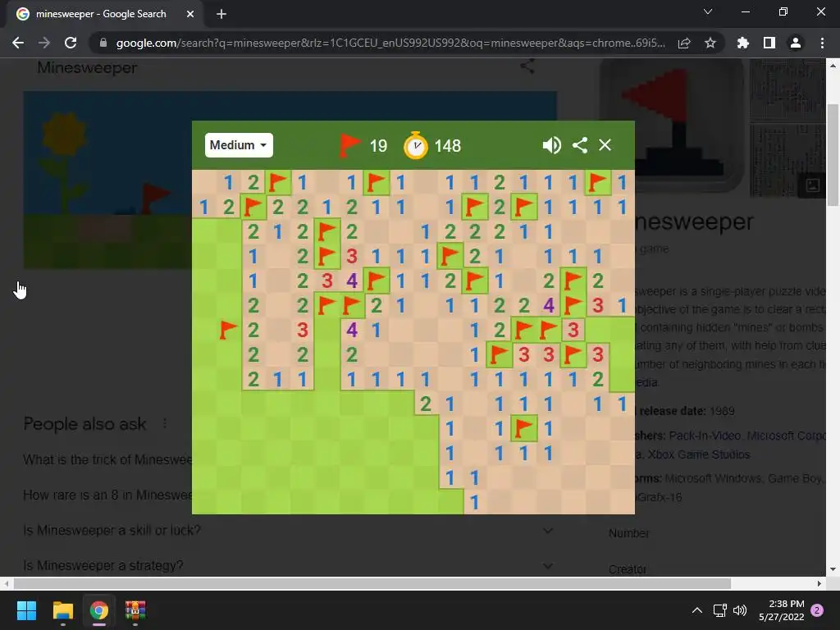
Task: Open the volume control in system tray
Action: 740,610
